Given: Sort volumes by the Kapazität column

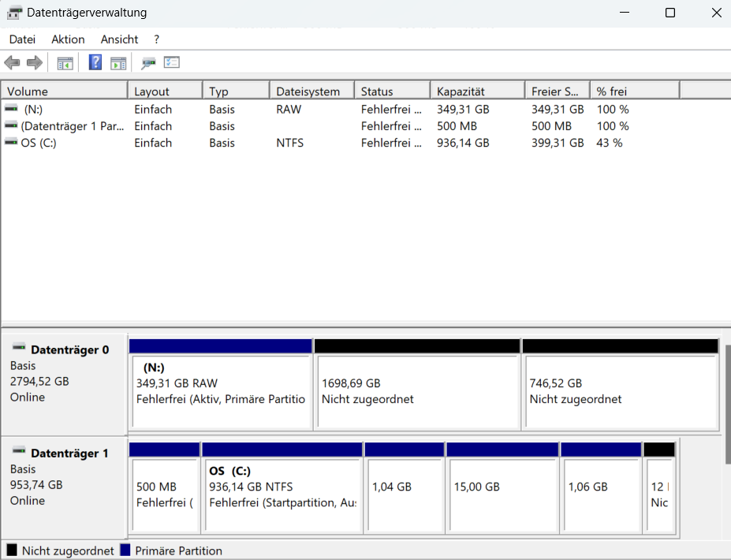Looking at the screenshot, I should (477, 89).
